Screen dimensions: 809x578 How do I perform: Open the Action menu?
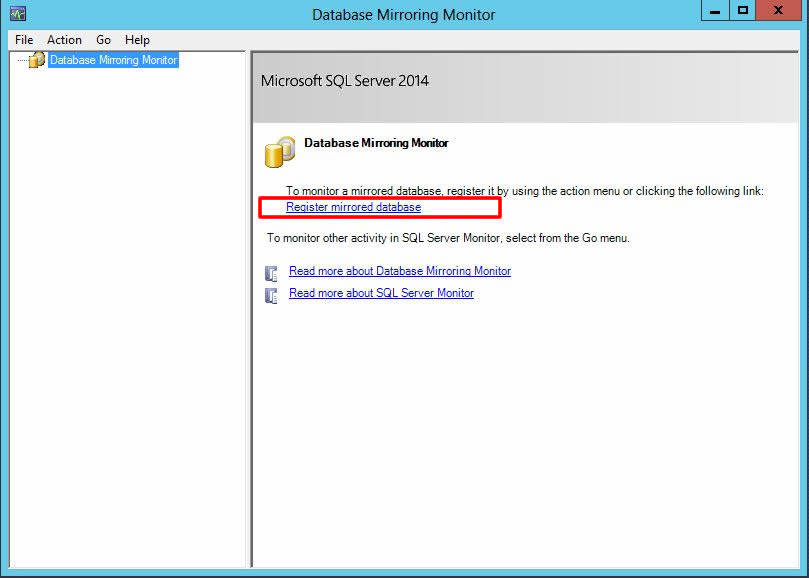64,40
